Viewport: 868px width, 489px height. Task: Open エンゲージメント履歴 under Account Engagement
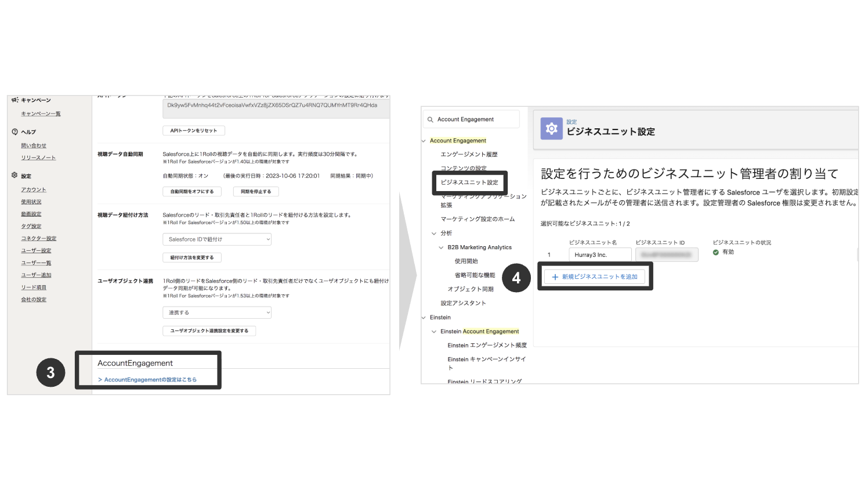[x=469, y=154]
